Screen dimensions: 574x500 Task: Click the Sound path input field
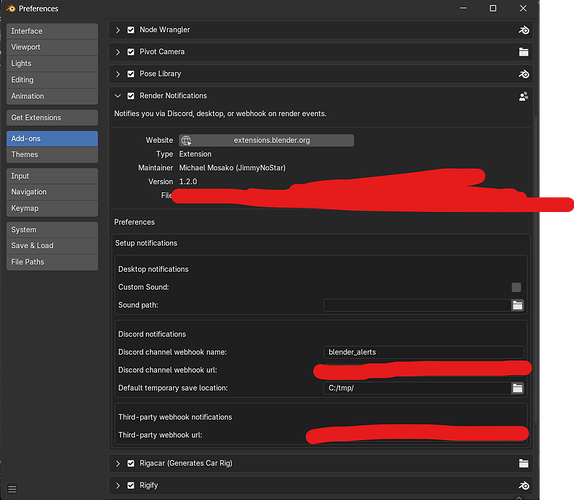click(x=417, y=305)
